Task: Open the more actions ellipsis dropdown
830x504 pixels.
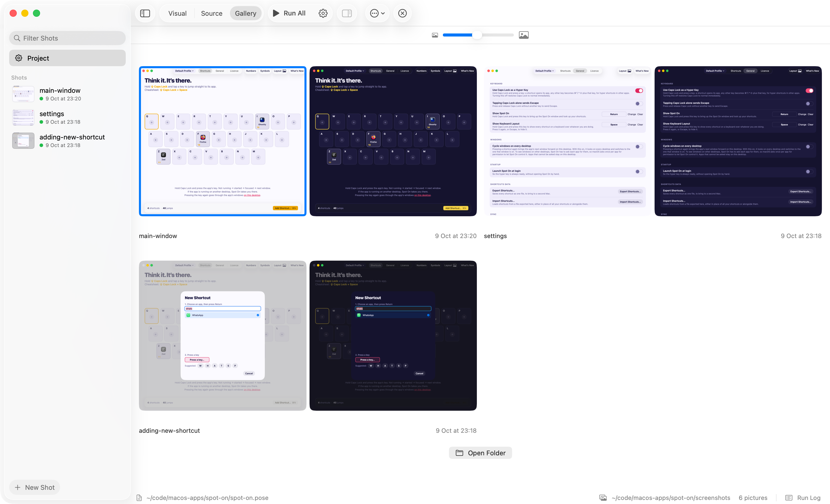Action: 377,13
